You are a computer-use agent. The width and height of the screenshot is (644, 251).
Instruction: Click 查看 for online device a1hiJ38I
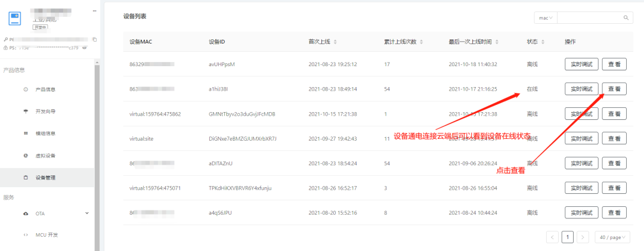(614, 89)
